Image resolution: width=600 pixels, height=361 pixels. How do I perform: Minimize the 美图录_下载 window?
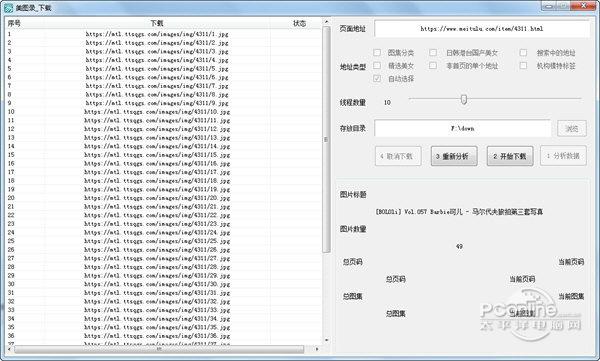(549, 6)
